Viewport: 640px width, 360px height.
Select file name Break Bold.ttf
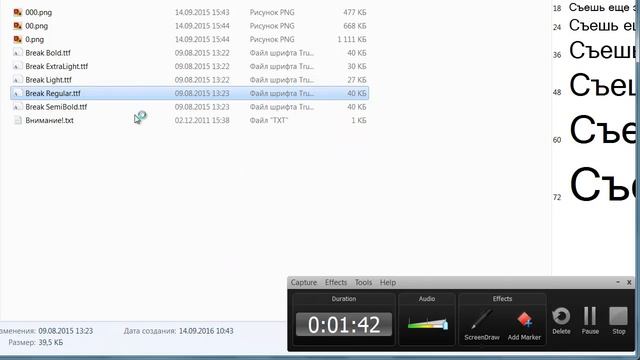pos(48,53)
